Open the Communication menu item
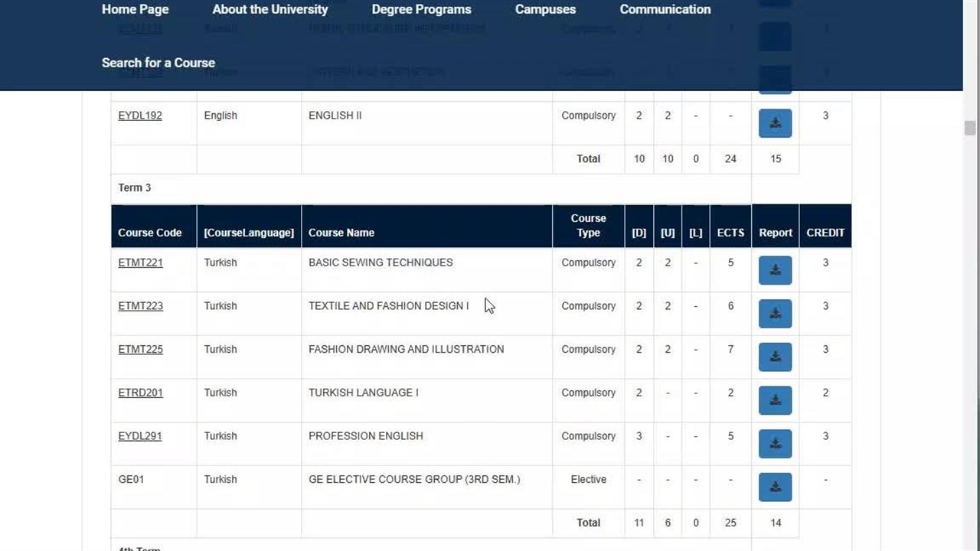 coord(665,9)
